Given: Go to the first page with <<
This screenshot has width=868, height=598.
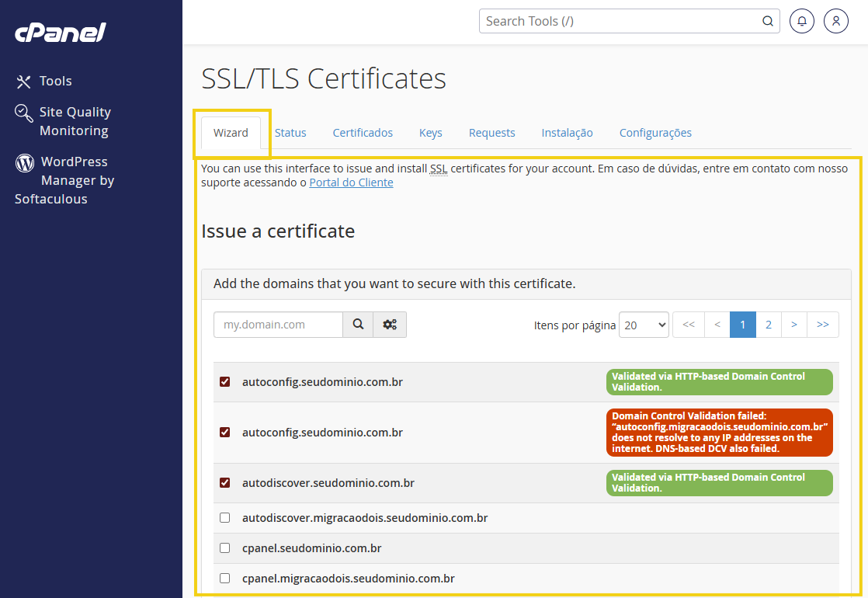Looking at the screenshot, I should tap(689, 325).
